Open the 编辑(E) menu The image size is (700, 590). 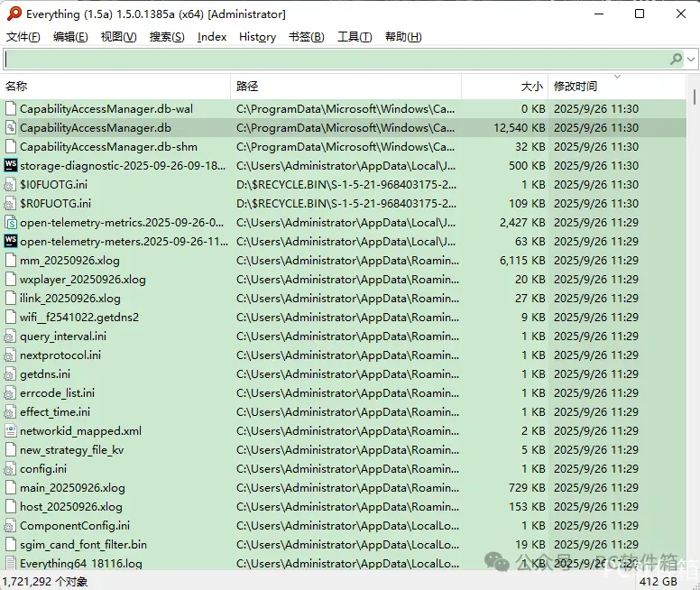[70, 37]
